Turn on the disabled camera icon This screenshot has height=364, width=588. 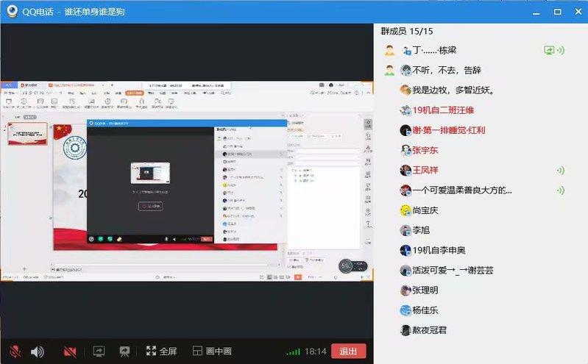pyautogui.click(x=70, y=351)
